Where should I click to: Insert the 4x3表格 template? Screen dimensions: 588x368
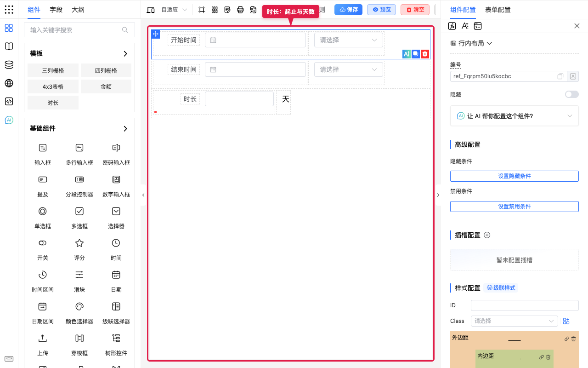(53, 86)
